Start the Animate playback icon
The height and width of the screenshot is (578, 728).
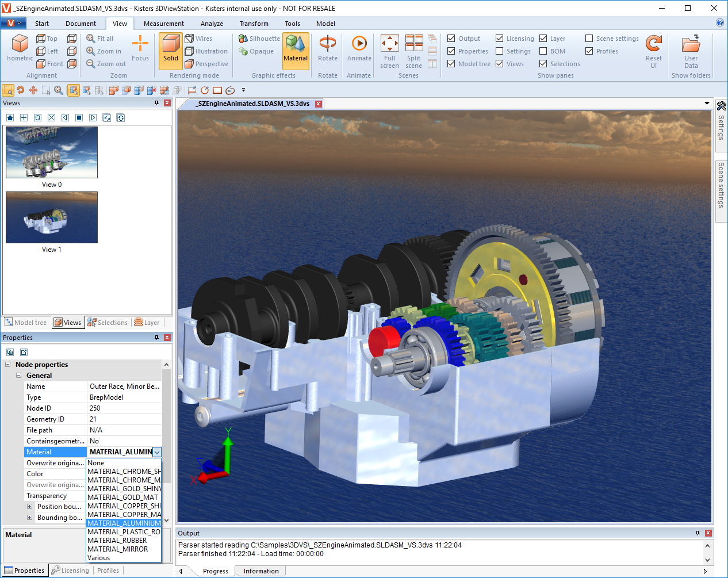[359, 48]
